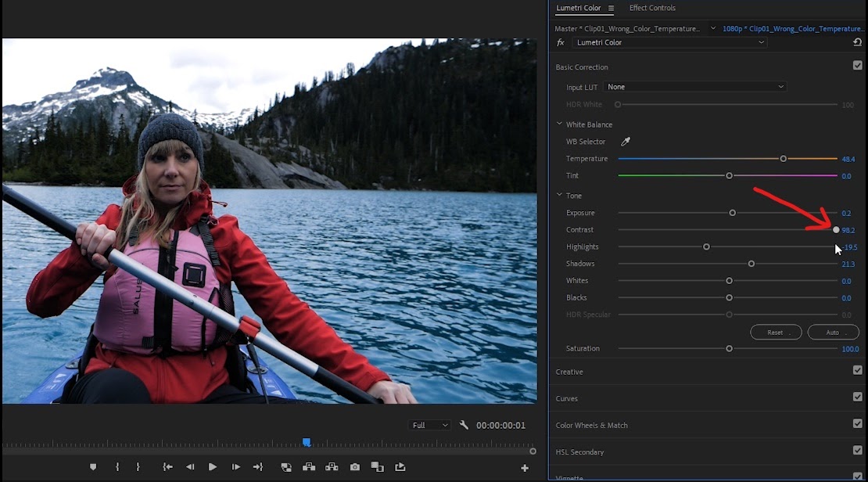868x482 pixels.
Task: Open the Input LUT dropdown
Action: coord(694,86)
